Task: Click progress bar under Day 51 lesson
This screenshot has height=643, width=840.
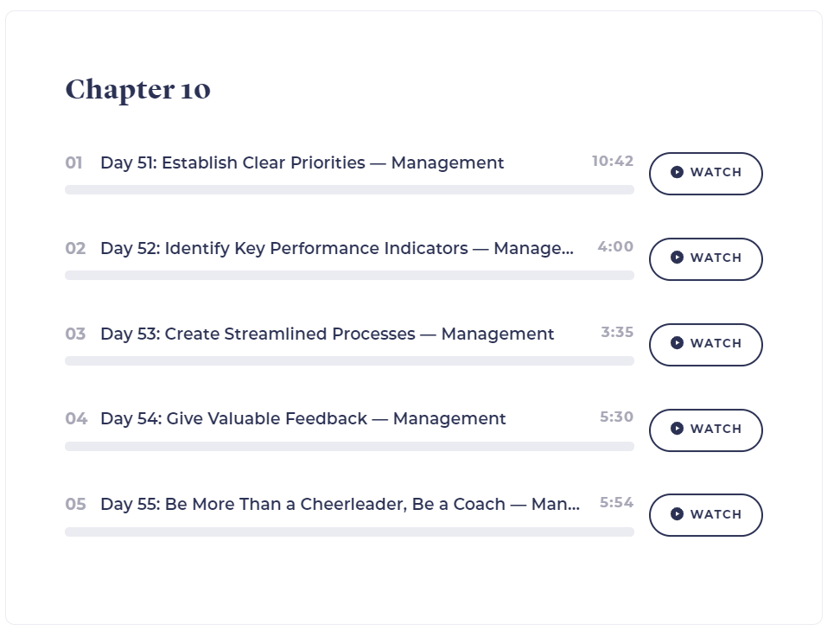Action: (x=349, y=189)
